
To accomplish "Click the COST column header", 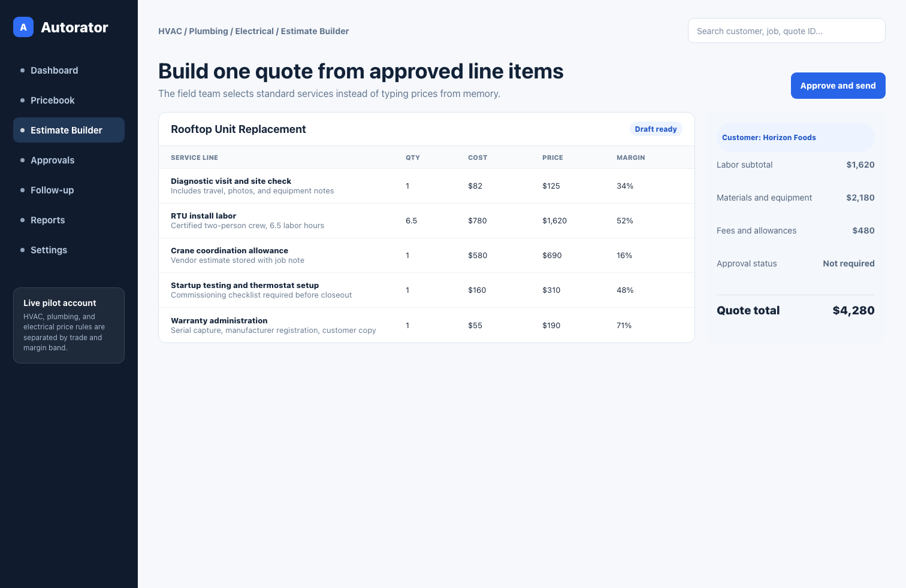I will [478, 157].
